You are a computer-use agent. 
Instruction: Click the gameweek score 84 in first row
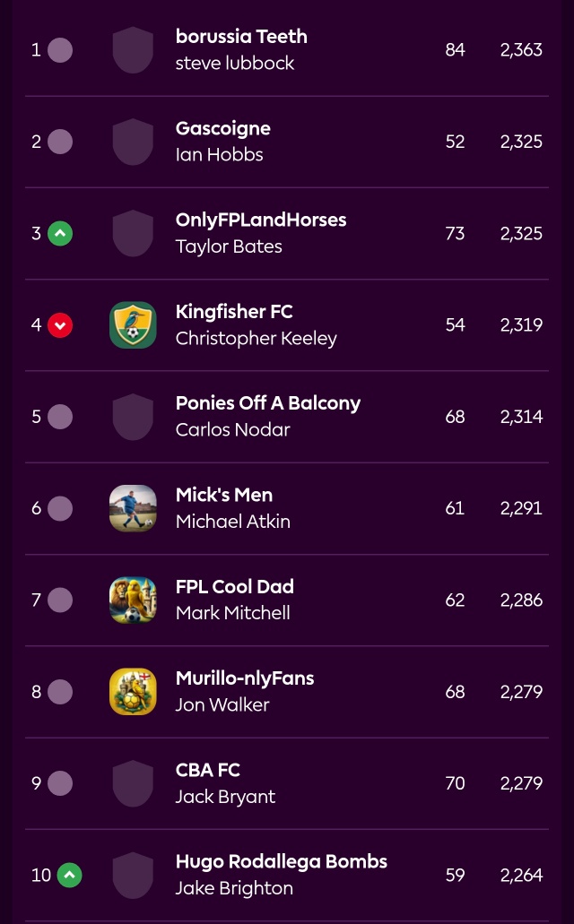pos(455,50)
